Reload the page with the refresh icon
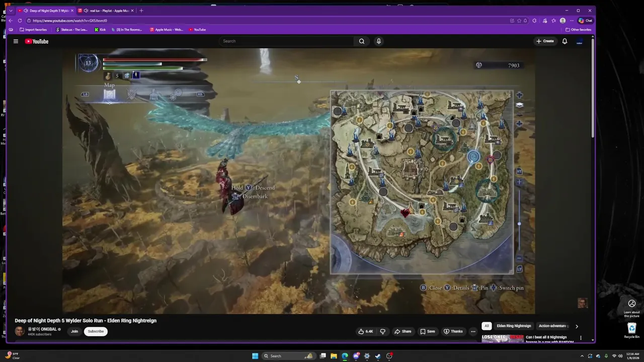The height and width of the screenshot is (362, 644). (x=20, y=21)
